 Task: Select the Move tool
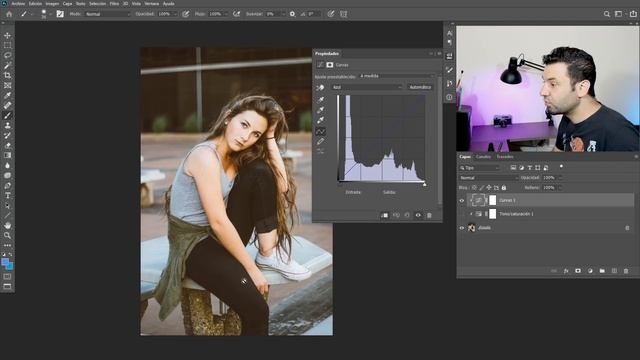[x=7, y=36]
